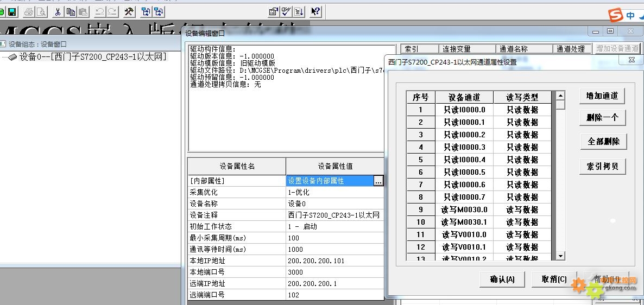The height and width of the screenshot is (305, 644).
Task: Click 采集优化 value 1-优化
Action: pyautogui.click(x=335, y=192)
